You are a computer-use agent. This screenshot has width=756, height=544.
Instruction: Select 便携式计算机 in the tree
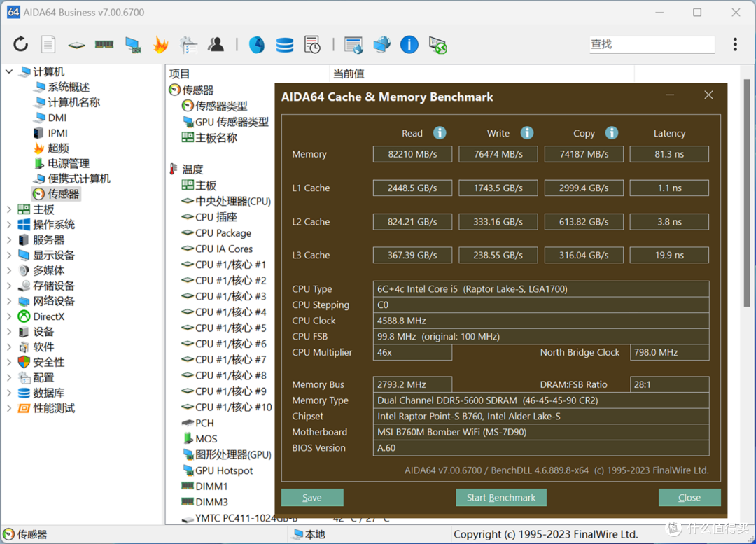point(79,179)
